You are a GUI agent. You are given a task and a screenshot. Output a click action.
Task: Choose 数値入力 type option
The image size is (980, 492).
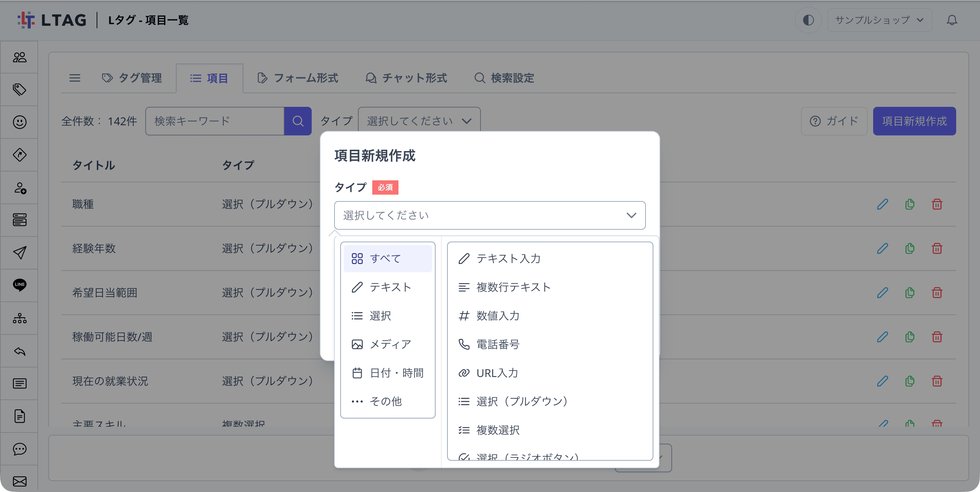pyautogui.click(x=550, y=316)
